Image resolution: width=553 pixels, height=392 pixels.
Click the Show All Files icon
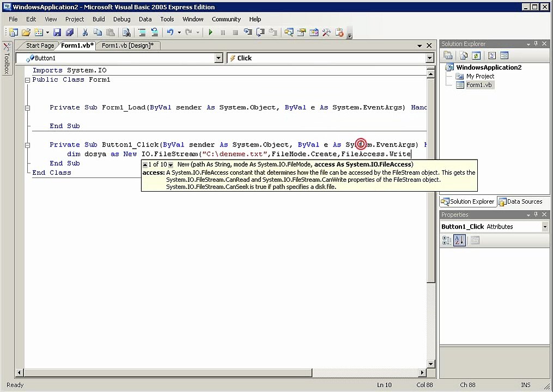click(464, 56)
